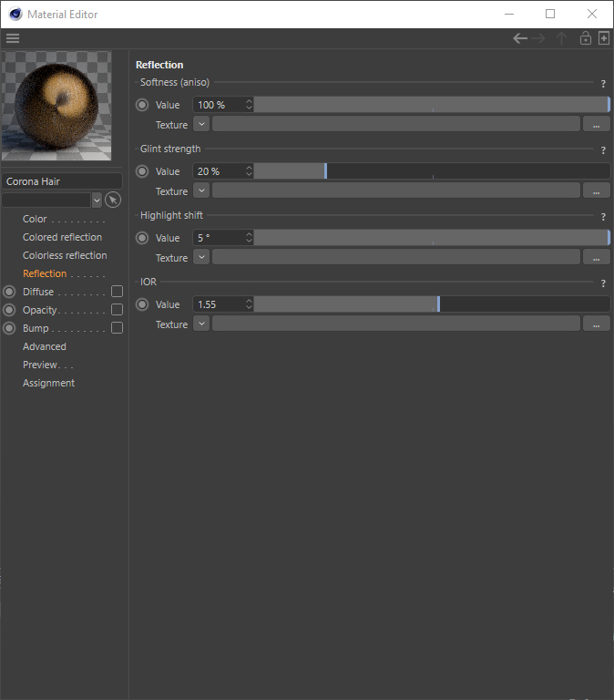Toggle Softness Value animation radio
Screen dimensions: 614x700
[142, 105]
